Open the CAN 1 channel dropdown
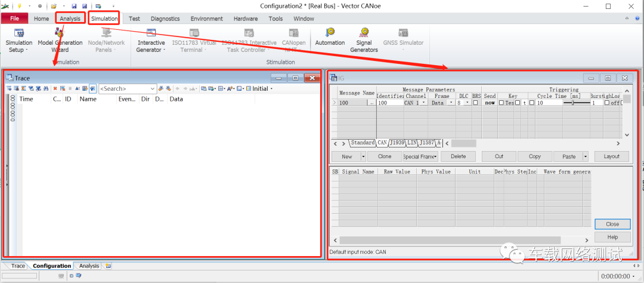Viewport: 644px width, 283px height. click(x=423, y=103)
